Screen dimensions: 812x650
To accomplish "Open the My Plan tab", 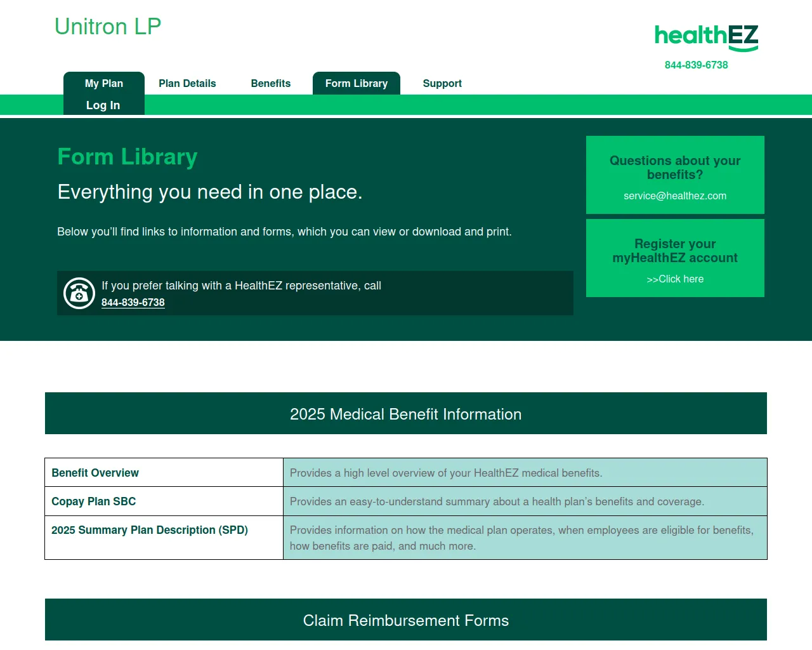I will point(104,83).
